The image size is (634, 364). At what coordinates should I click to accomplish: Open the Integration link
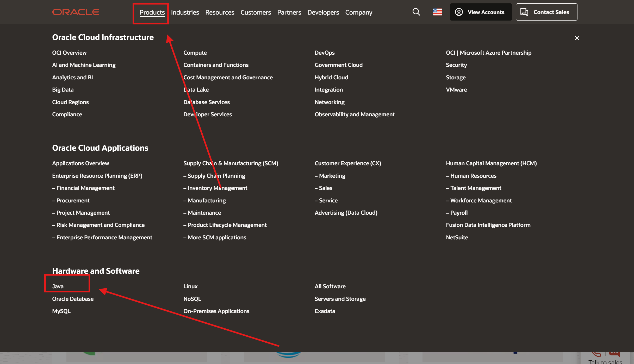tap(328, 90)
